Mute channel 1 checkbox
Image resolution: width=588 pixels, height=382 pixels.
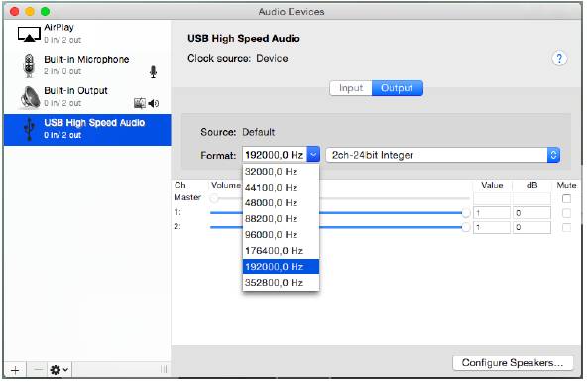click(566, 213)
